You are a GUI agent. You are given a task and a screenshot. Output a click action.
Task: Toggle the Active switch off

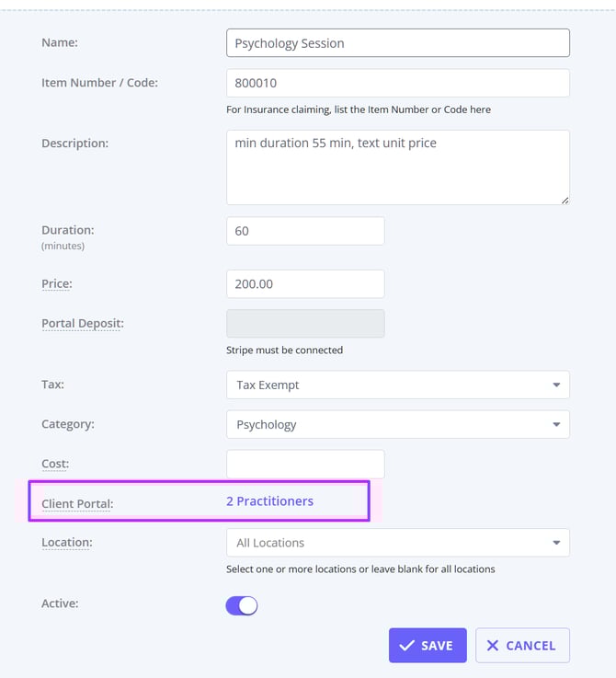[242, 605]
